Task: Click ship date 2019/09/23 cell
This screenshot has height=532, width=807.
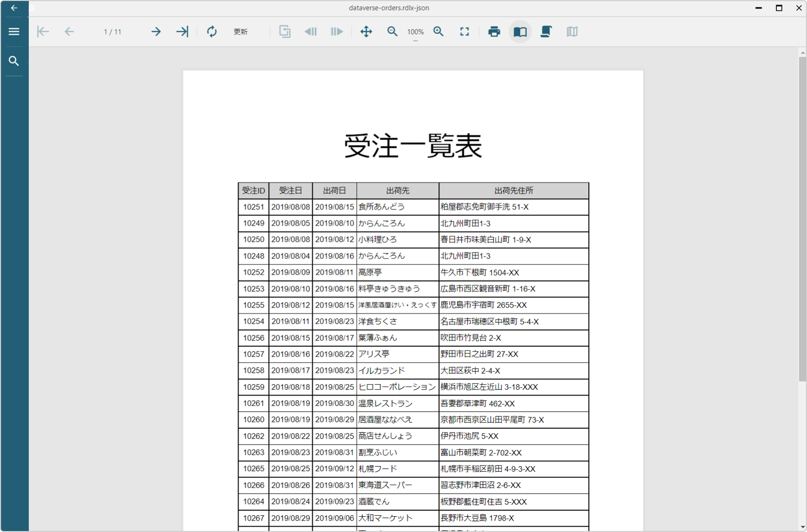Action: (334, 501)
